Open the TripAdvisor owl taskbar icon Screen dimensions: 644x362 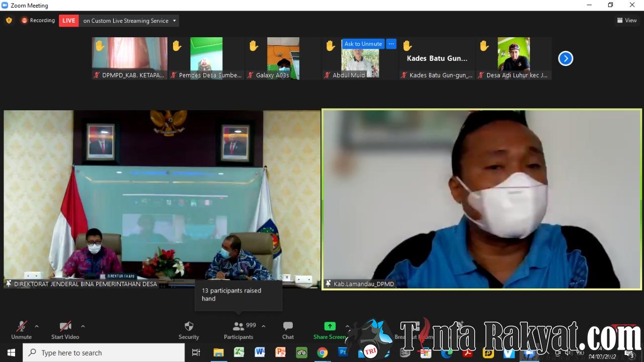click(301, 352)
